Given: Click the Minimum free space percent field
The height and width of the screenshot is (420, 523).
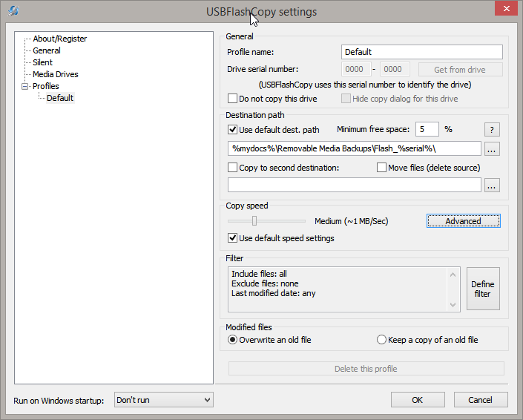Looking at the screenshot, I should point(427,129).
